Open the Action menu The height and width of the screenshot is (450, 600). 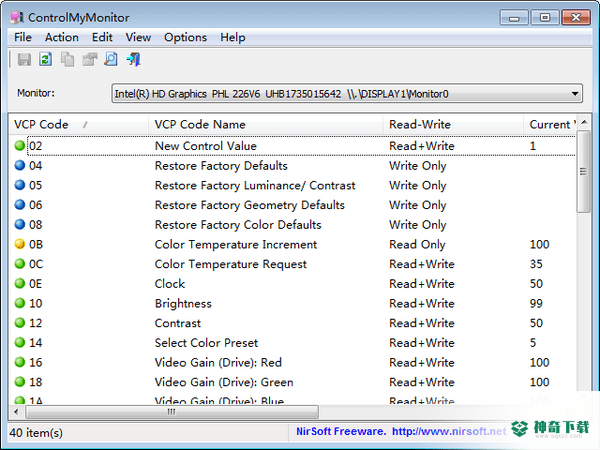coord(62,38)
